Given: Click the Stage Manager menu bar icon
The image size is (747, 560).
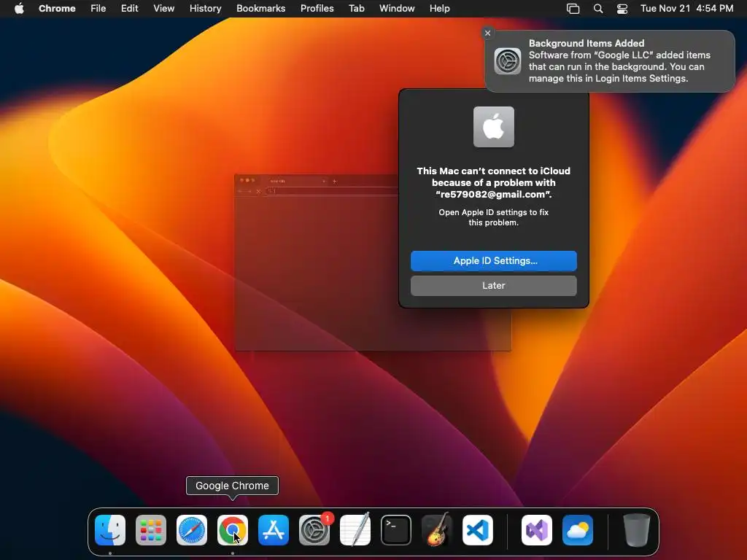Looking at the screenshot, I should click(573, 9).
